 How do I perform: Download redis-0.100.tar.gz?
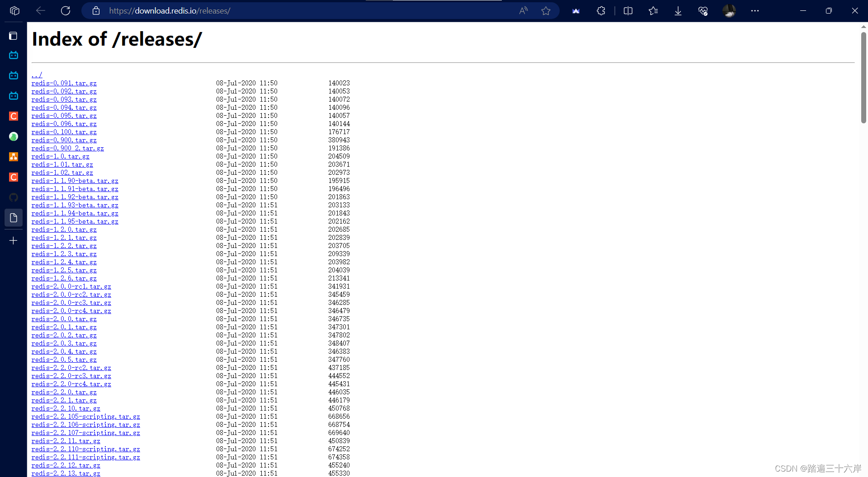64,132
